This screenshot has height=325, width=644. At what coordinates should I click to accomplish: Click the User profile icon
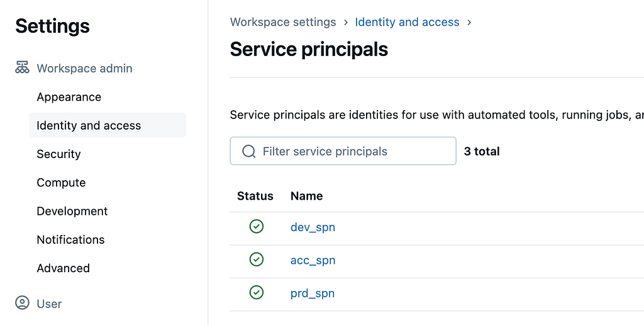point(22,303)
